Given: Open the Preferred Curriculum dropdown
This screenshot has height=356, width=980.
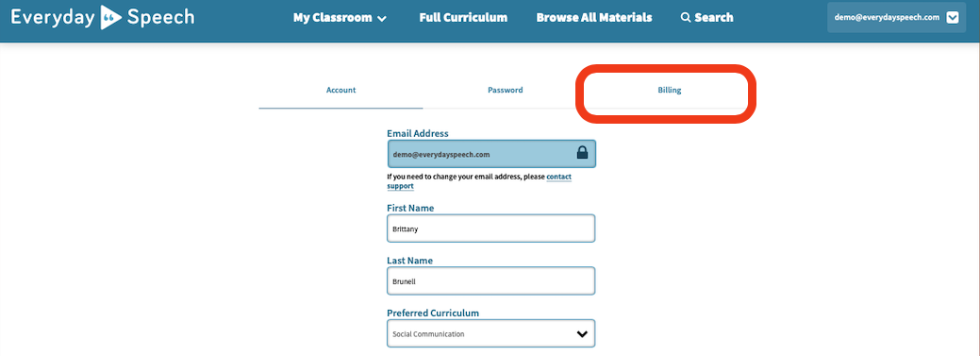Looking at the screenshot, I should click(x=491, y=333).
